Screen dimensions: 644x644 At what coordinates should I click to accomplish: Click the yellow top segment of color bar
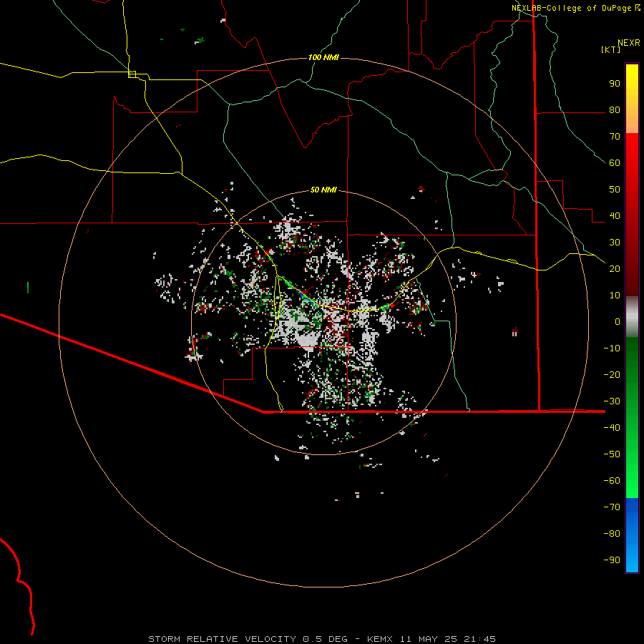coord(632,99)
